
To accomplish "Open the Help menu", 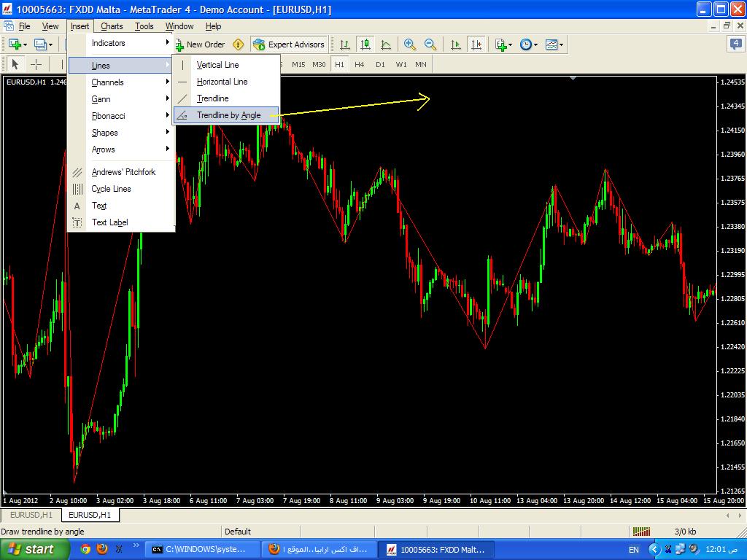I will [x=213, y=26].
